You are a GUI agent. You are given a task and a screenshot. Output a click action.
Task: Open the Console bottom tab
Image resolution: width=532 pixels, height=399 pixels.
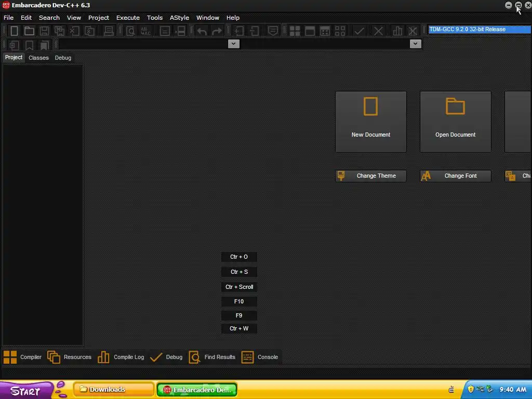260,357
